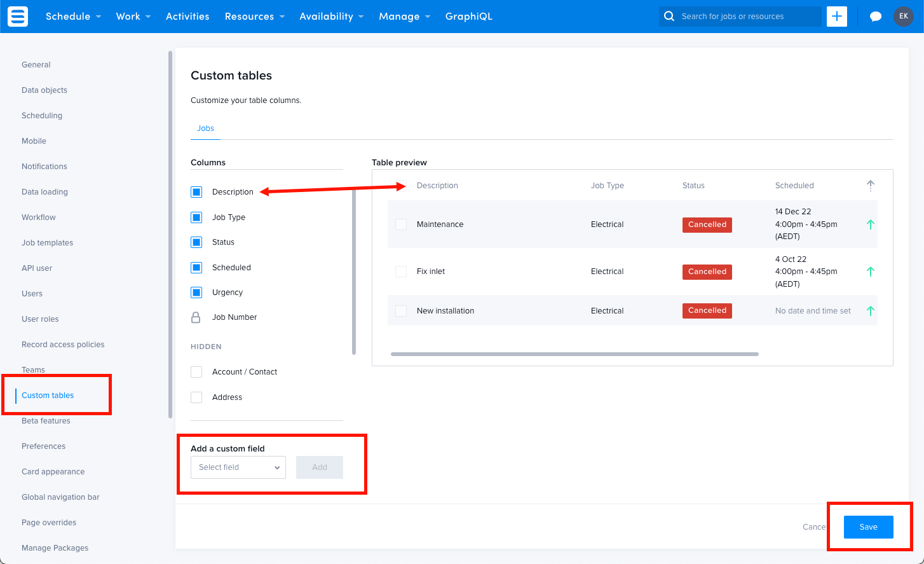The image size is (924, 564).
Task: Switch to the Jobs tab
Action: point(205,128)
